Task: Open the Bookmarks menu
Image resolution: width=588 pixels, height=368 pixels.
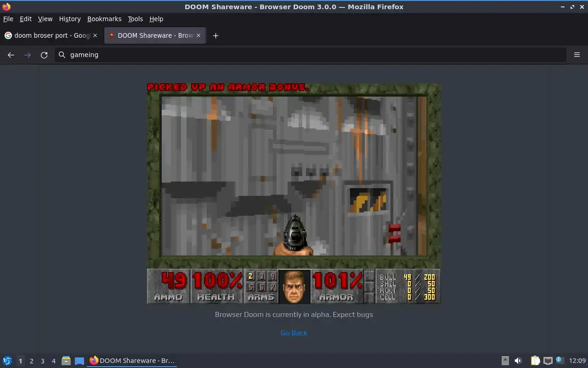Action: pos(104,19)
